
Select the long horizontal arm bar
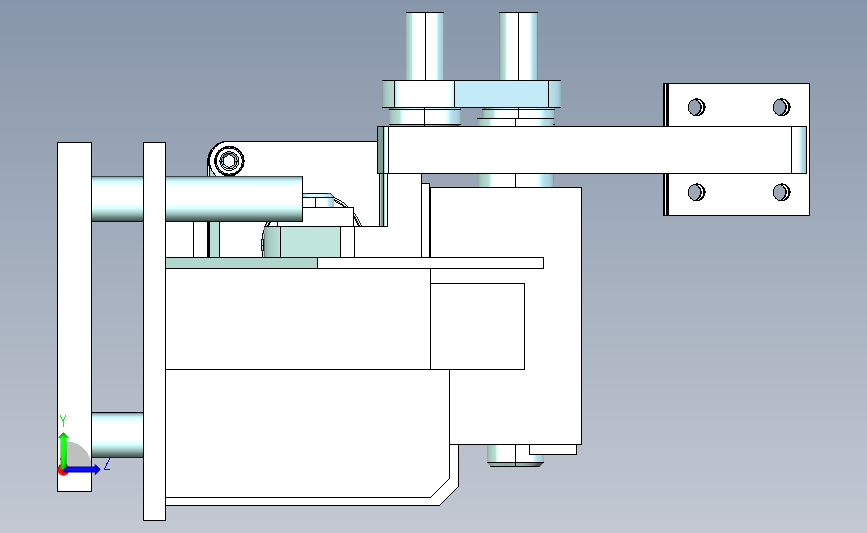click(x=592, y=150)
